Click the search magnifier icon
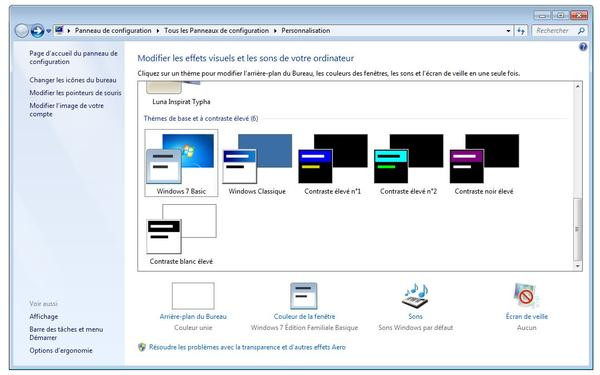 coord(581,31)
